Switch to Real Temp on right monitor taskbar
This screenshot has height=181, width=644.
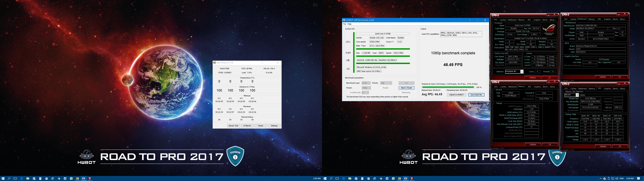tap(399, 178)
